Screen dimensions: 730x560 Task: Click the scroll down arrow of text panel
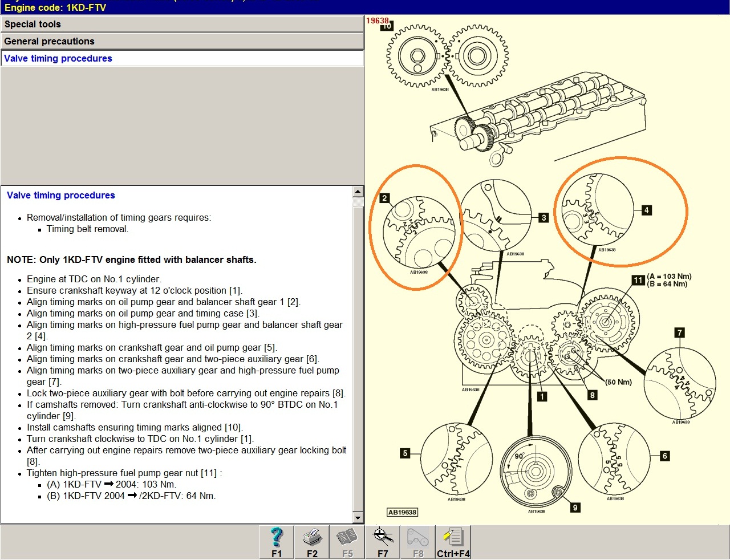[x=358, y=518]
